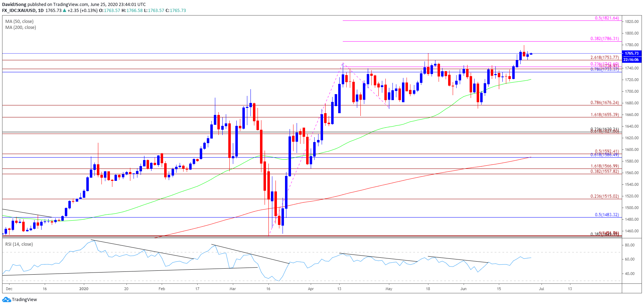Click 1480.00 on the price axis
The image size is (644, 306).
[x=632, y=220]
